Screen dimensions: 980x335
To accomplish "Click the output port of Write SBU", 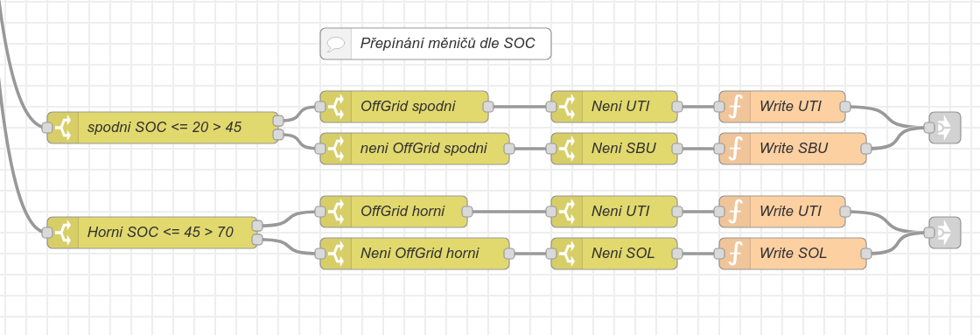I will pos(865,149).
